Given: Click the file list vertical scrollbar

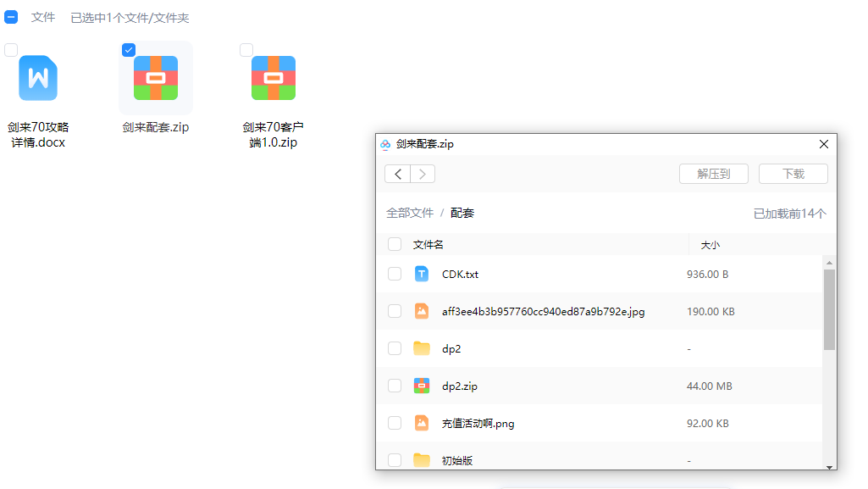Looking at the screenshot, I should (829, 309).
